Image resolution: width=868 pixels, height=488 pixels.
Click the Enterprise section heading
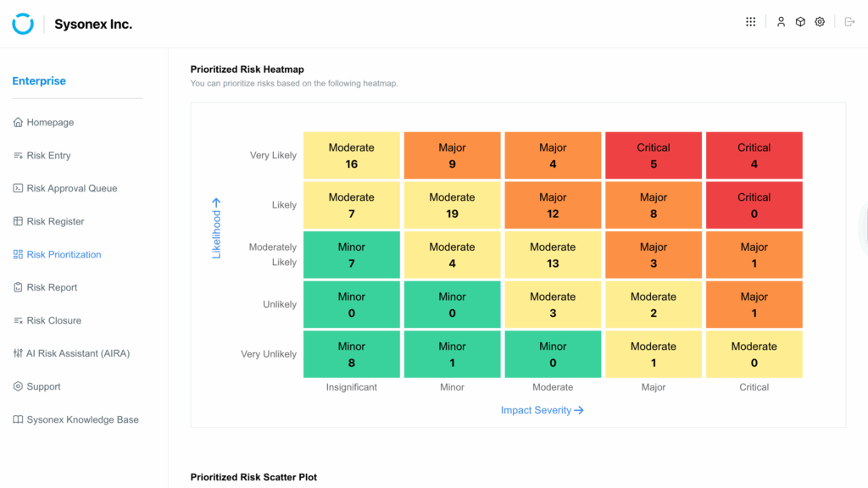click(39, 81)
